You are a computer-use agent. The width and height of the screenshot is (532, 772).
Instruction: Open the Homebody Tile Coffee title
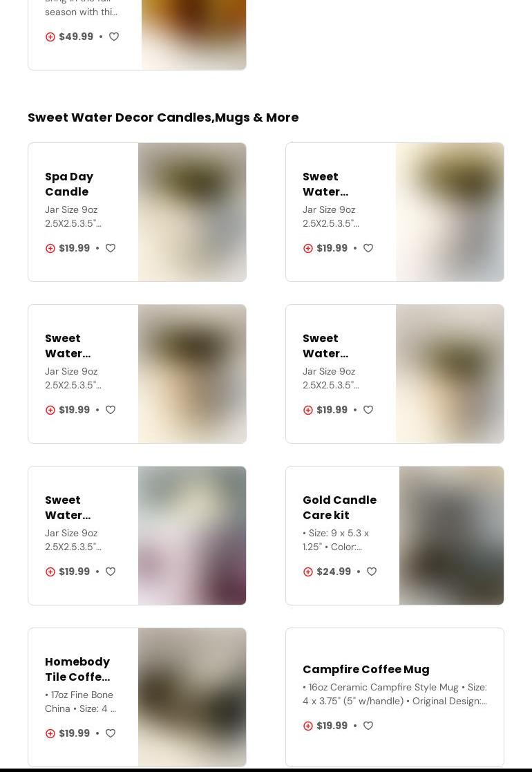pos(77,669)
